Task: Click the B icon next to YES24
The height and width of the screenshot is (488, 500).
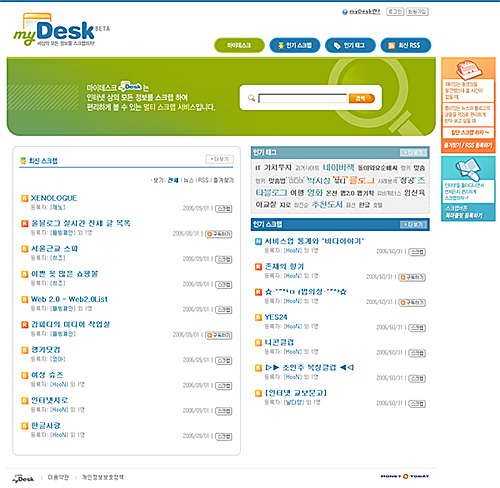Action: 258,317
